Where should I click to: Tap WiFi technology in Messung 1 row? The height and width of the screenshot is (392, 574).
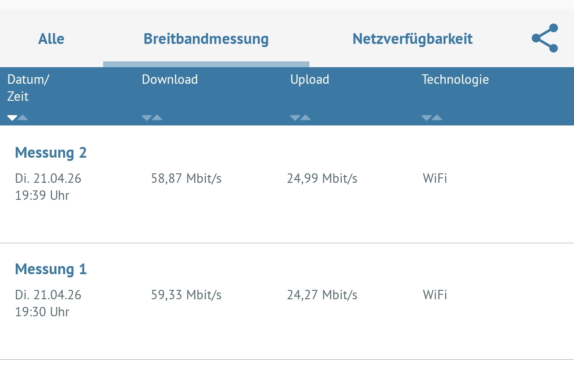435,295
